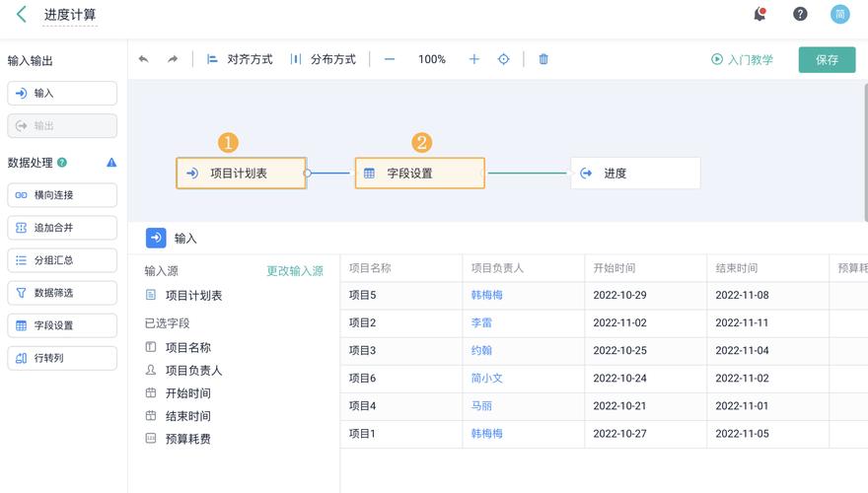Select the 项目计划表 node on canvas
Image resolution: width=868 pixels, height=493 pixels.
click(x=241, y=174)
